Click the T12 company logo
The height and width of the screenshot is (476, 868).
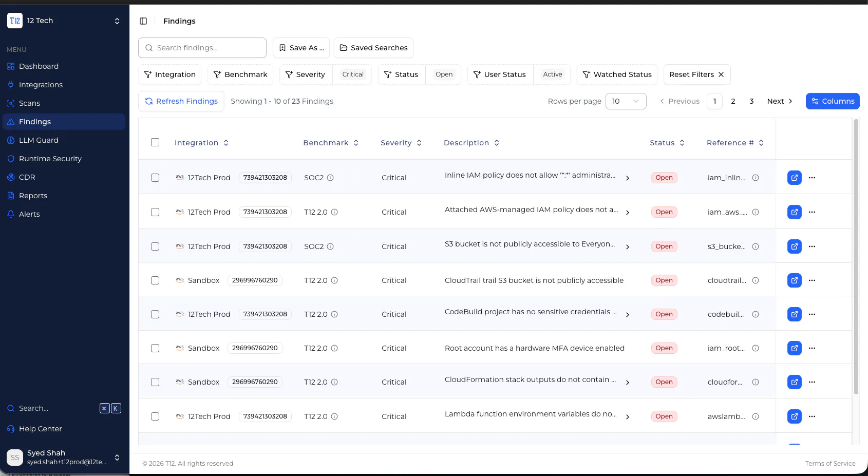(15, 21)
